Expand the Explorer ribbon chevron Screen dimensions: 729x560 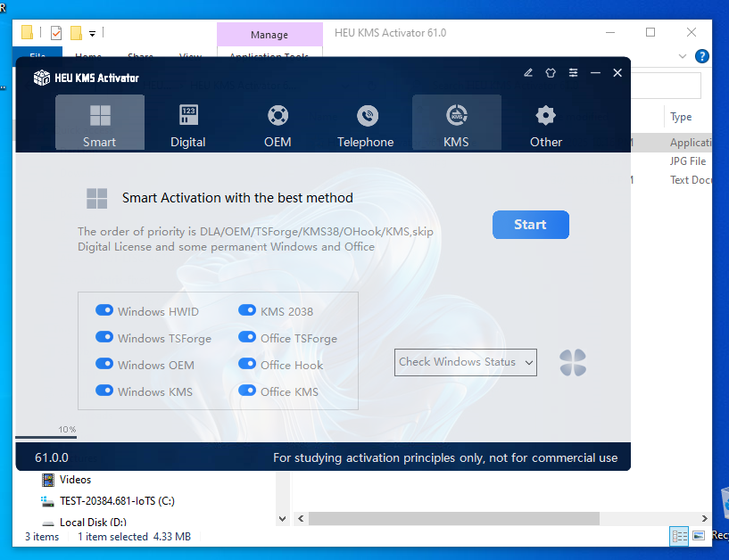coord(682,56)
